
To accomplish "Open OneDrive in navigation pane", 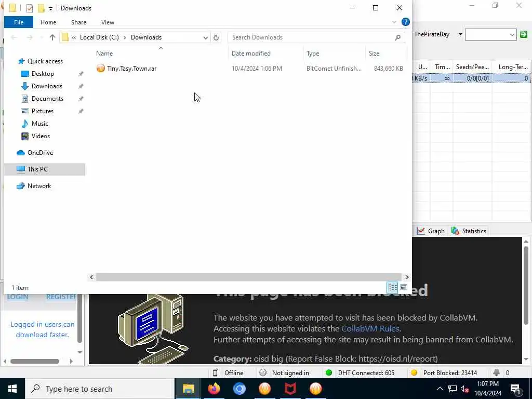I will point(40,153).
